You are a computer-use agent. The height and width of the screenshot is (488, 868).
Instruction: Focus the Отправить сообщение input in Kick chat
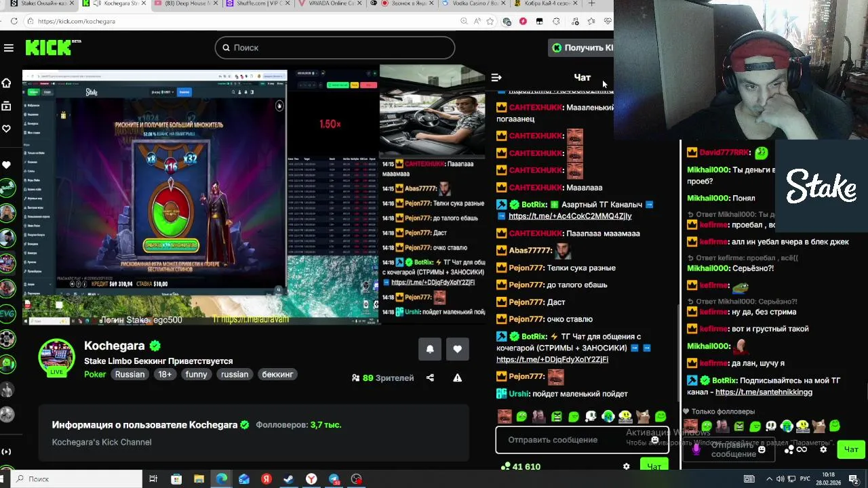(x=582, y=440)
